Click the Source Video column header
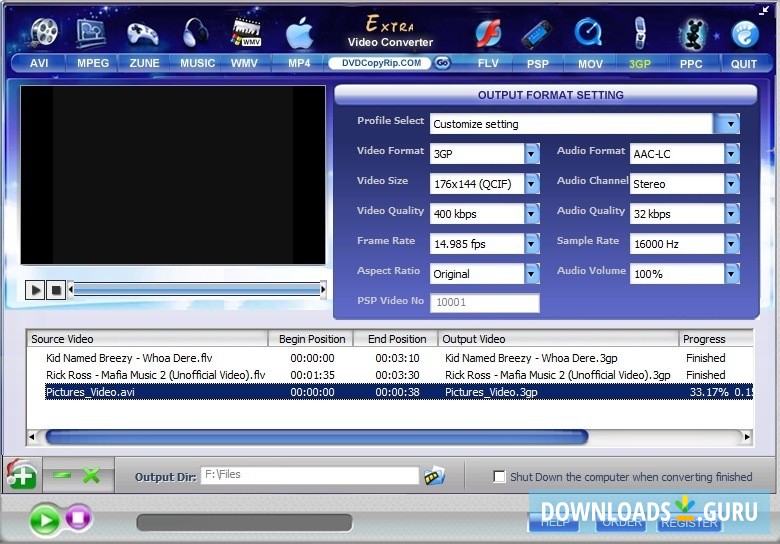 click(147, 339)
